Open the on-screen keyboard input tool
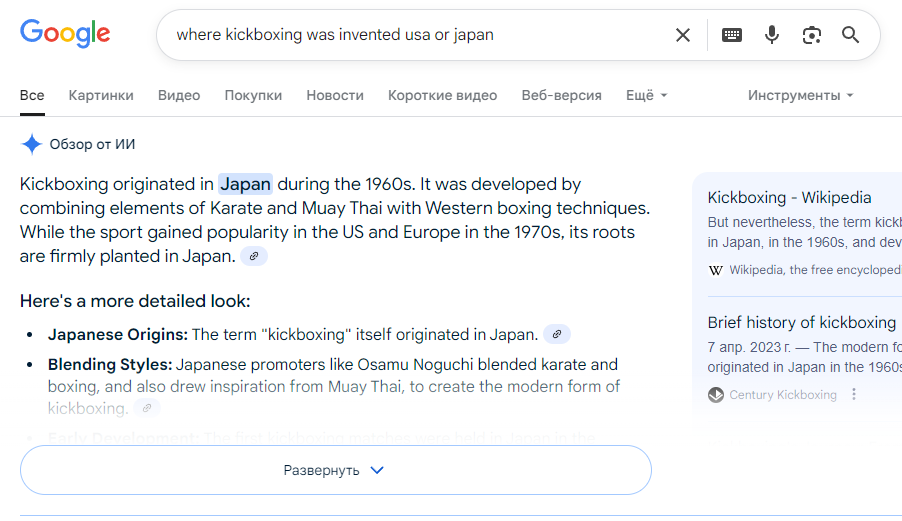Image resolution: width=902 pixels, height=521 pixels. click(x=732, y=35)
